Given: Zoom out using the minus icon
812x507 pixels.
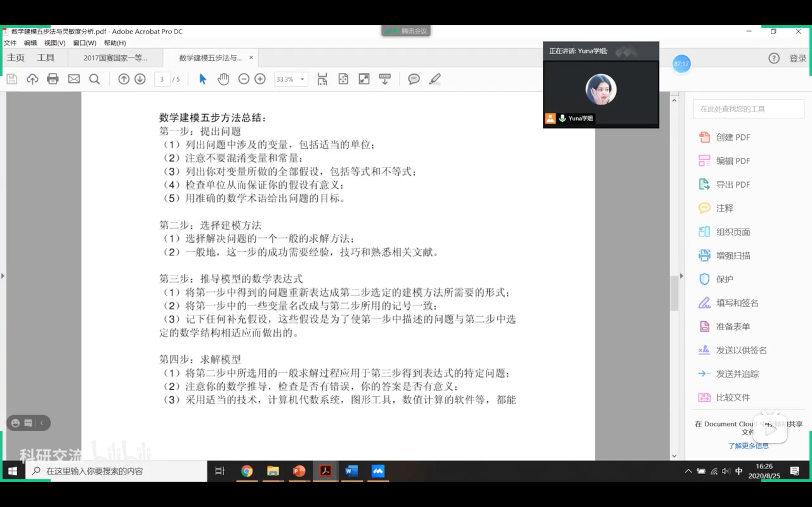Looking at the screenshot, I should coord(244,79).
